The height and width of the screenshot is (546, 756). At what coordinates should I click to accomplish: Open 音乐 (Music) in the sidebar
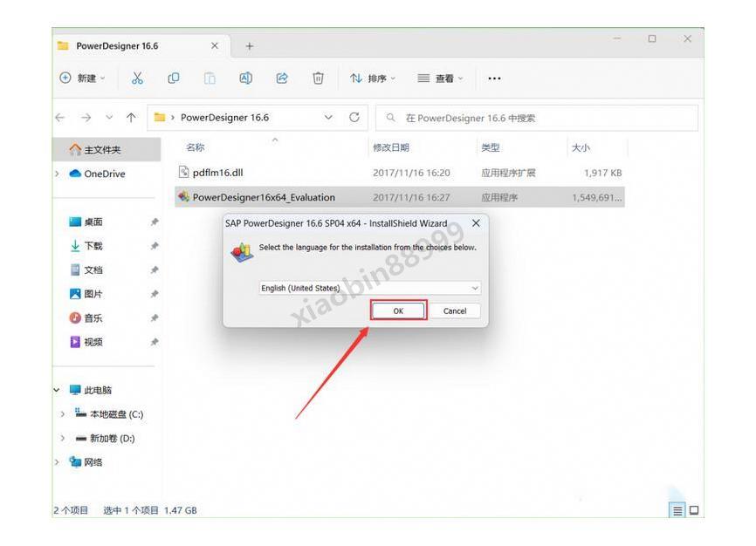86,318
